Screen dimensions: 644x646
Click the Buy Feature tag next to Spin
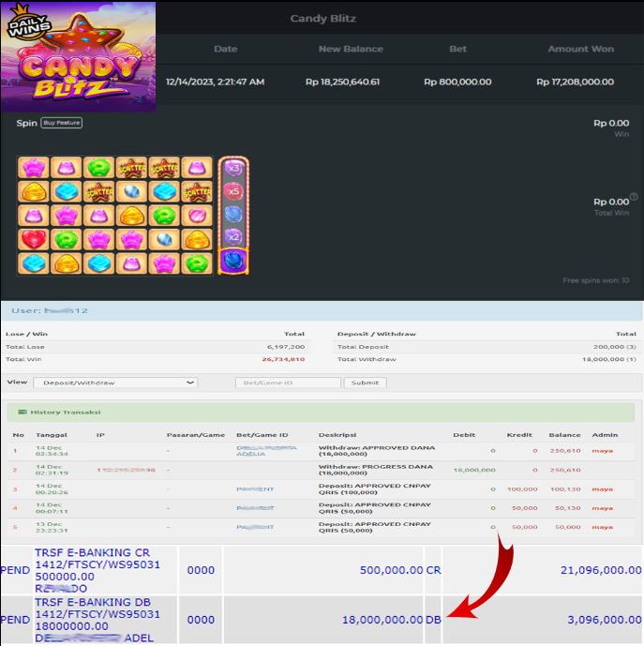click(61, 123)
